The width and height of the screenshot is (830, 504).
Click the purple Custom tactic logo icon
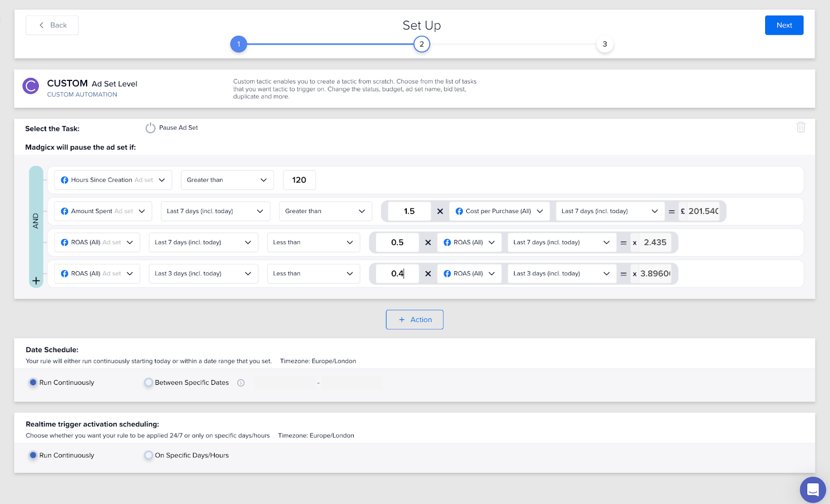[x=31, y=86]
